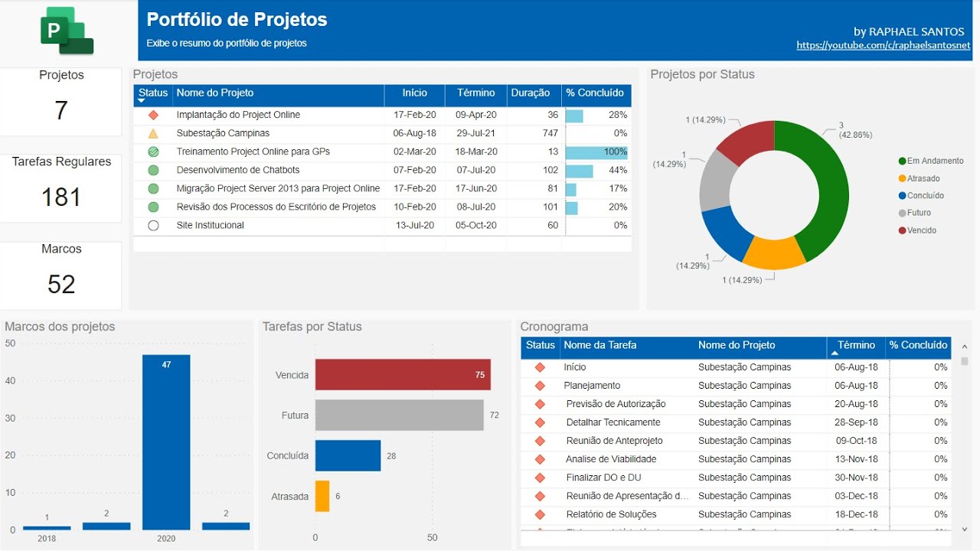Select Revisão dos Processos do Escritório de Projetos

(x=276, y=207)
